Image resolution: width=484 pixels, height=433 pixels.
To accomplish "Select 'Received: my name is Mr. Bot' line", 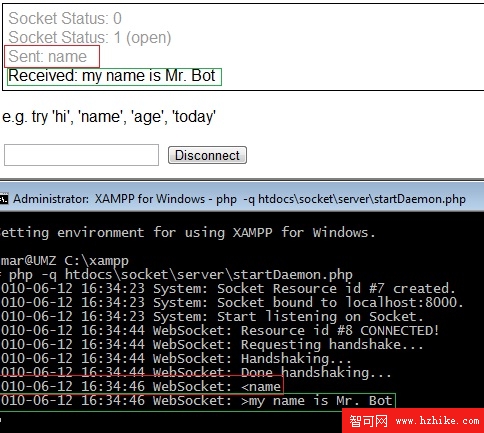I will [112, 76].
